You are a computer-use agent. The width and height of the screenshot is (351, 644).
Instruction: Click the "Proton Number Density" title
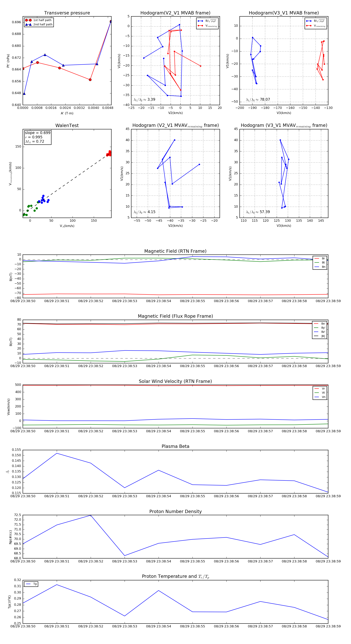tap(175, 511)
